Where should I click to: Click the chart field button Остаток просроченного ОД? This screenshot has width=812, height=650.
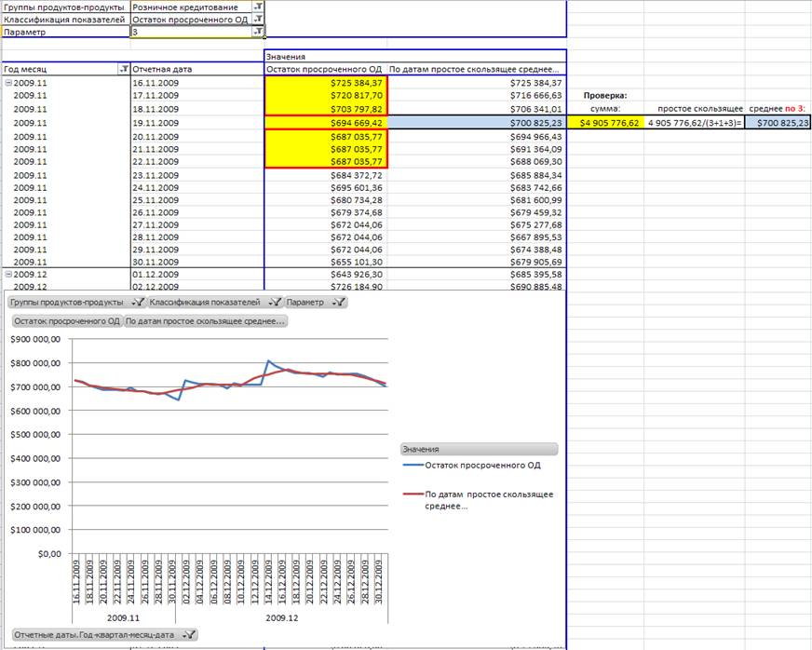coord(67,321)
